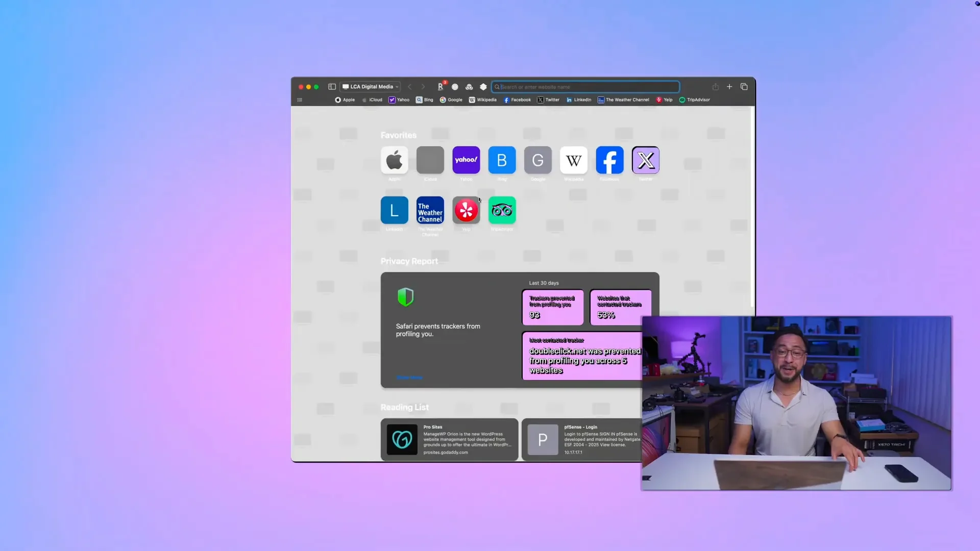Open the Apple bookmark in favorites bar
The width and height of the screenshot is (980, 551).
pos(345,100)
